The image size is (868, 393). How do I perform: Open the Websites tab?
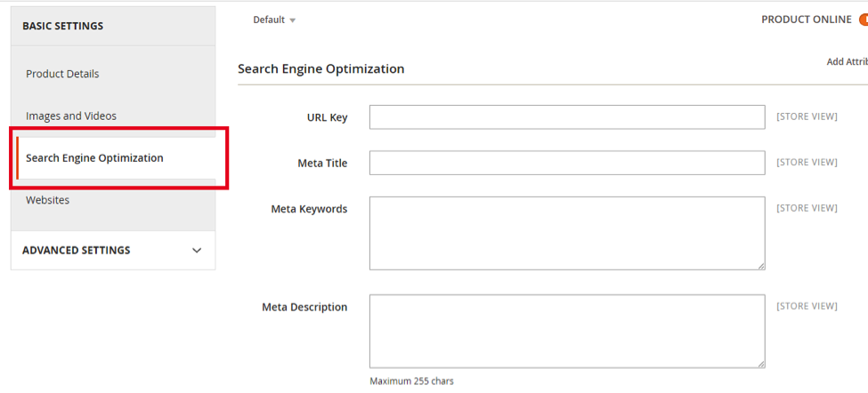pos(47,200)
